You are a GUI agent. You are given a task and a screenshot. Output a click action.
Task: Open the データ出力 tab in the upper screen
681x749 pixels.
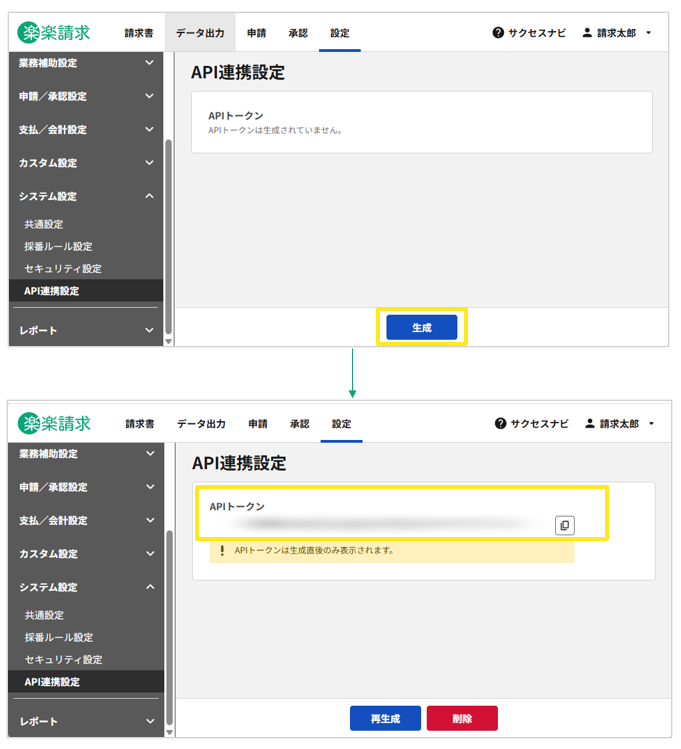pyautogui.click(x=200, y=33)
